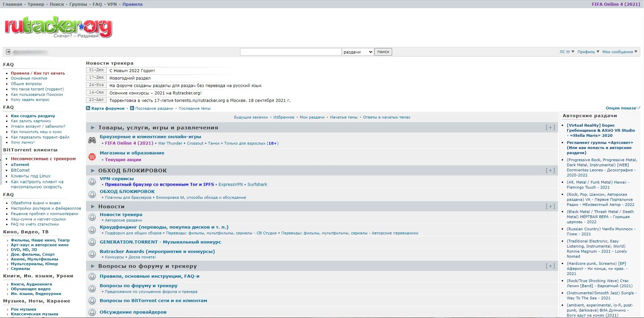Click into the search text field
Image resolution: width=644 pixels, height=318 pixels.
[291, 52]
